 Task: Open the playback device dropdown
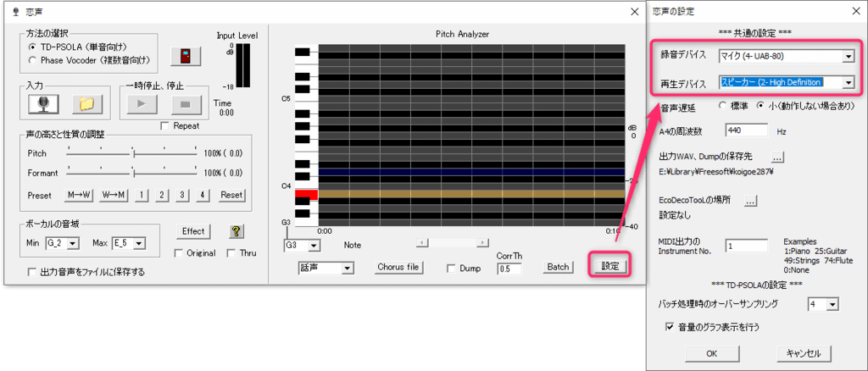coord(848,82)
